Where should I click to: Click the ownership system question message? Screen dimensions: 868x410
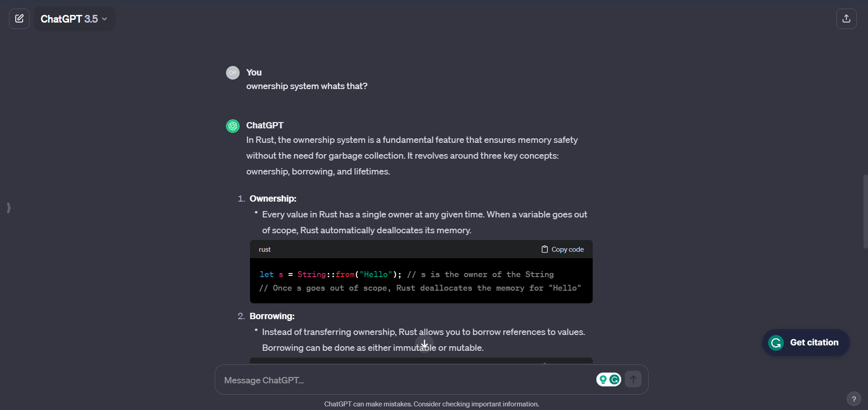coord(307,86)
